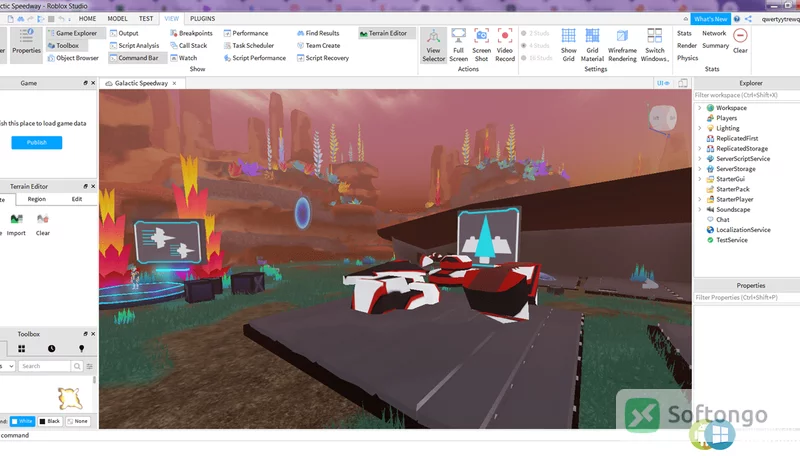Take a Screen Shot
The height and width of the screenshot is (456, 800).
coord(481,45)
